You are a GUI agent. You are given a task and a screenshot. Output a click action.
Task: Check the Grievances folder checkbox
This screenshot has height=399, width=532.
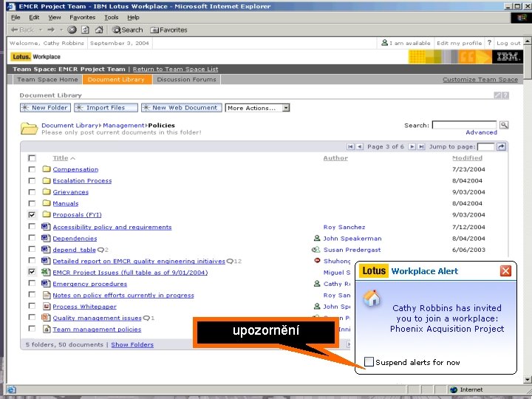click(x=32, y=191)
